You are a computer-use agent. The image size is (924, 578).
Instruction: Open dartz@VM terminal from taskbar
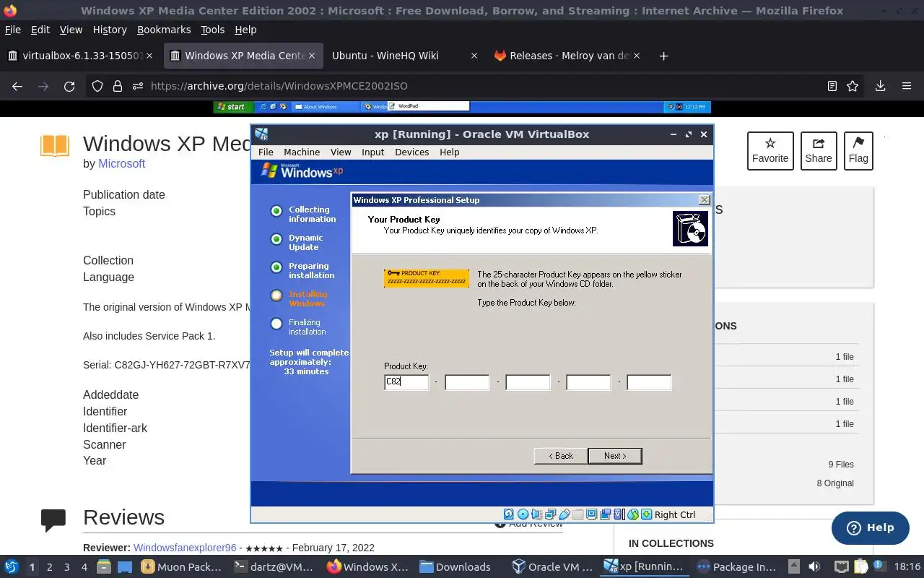point(274,567)
